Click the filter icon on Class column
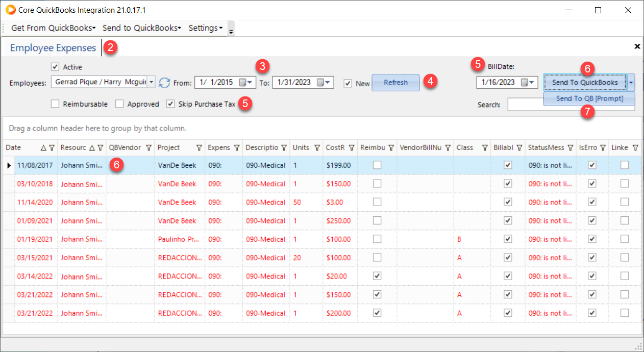The image size is (644, 352). 484,147
